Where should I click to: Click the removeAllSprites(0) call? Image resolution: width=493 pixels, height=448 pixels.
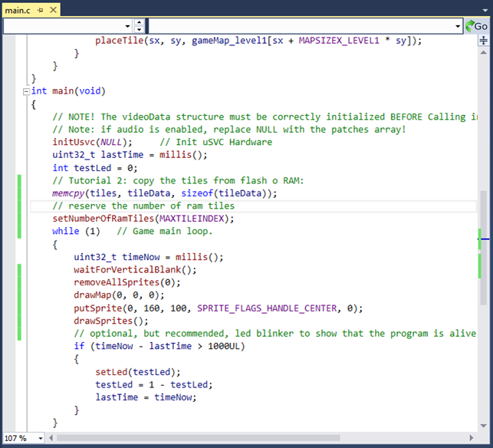click(127, 282)
